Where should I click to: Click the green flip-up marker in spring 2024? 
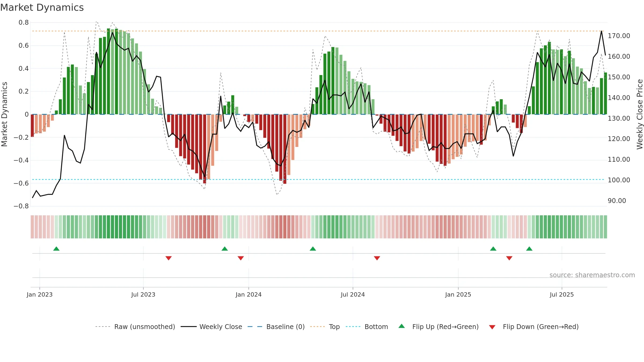(x=313, y=249)
